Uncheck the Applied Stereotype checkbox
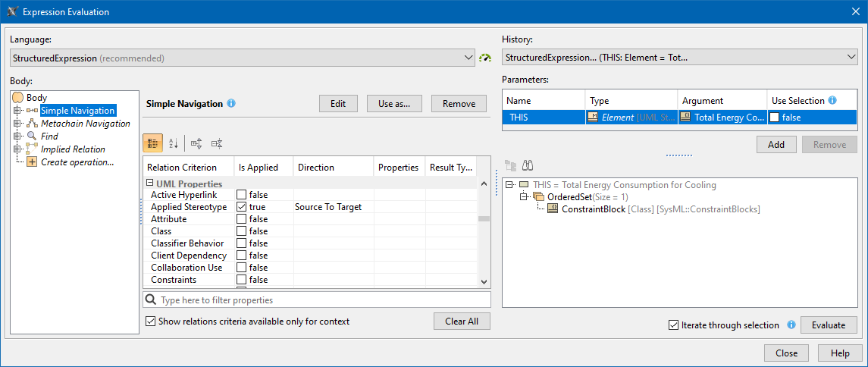This screenshot has height=367, width=868. (x=241, y=207)
